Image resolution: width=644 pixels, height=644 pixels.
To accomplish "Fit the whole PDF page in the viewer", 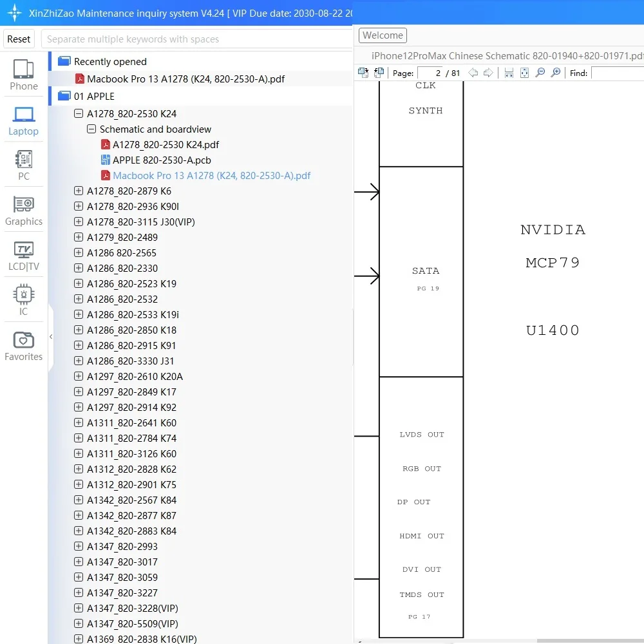I will point(524,73).
